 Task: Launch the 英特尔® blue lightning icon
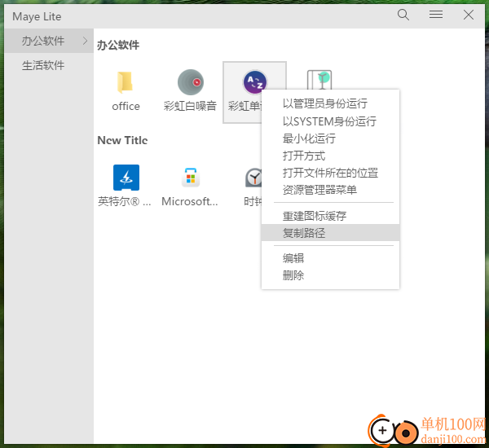126,178
